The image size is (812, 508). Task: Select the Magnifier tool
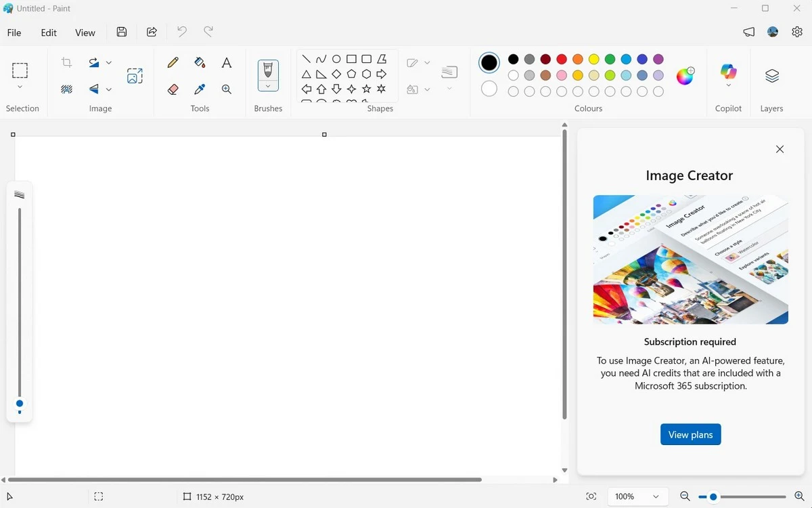[x=227, y=89]
